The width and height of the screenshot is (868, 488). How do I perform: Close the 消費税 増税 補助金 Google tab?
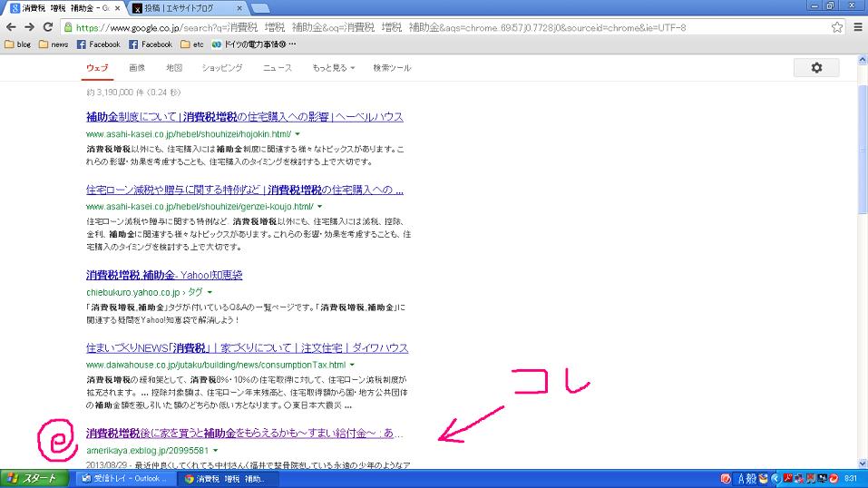click(x=117, y=8)
